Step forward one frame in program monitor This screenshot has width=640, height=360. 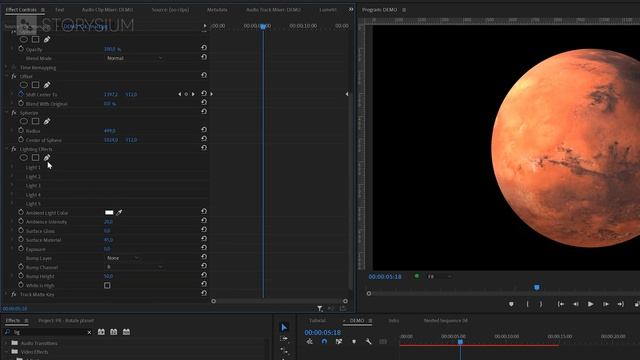[x=606, y=304]
